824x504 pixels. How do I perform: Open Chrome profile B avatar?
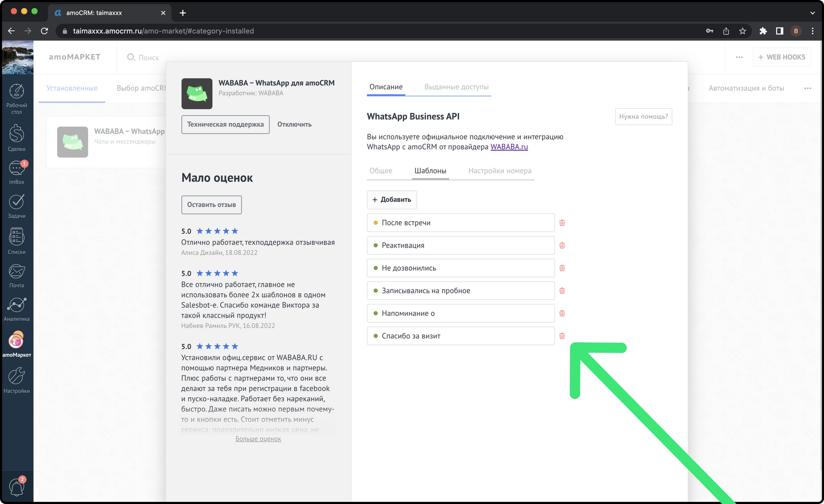(796, 31)
